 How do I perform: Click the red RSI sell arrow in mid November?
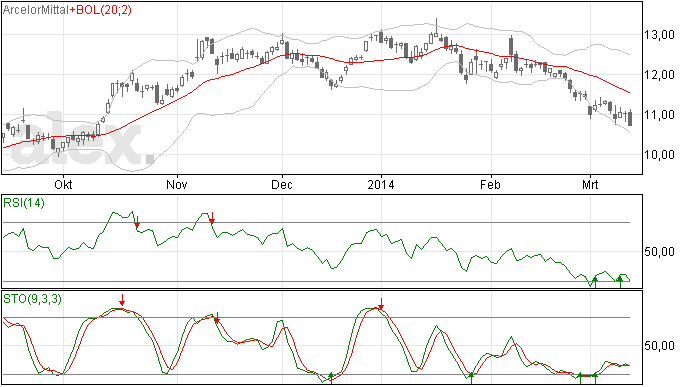[212, 218]
